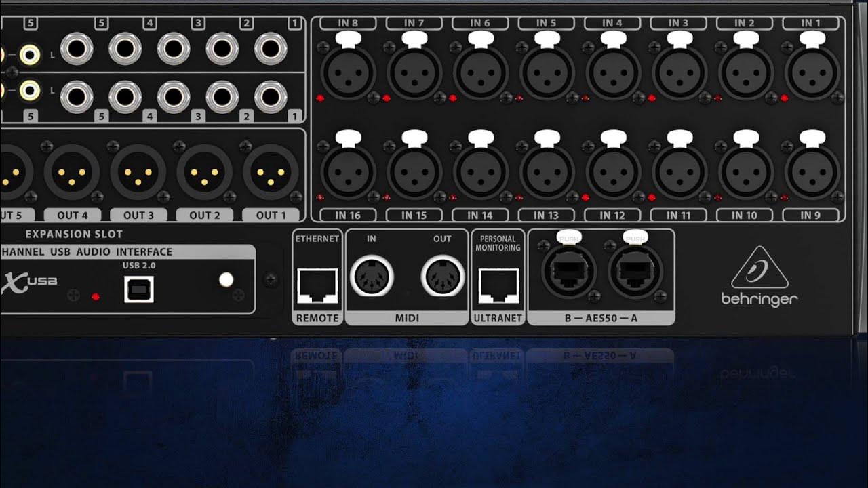
Task: Click the AES50 B etherCON port
Action: [x=569, y=271]
